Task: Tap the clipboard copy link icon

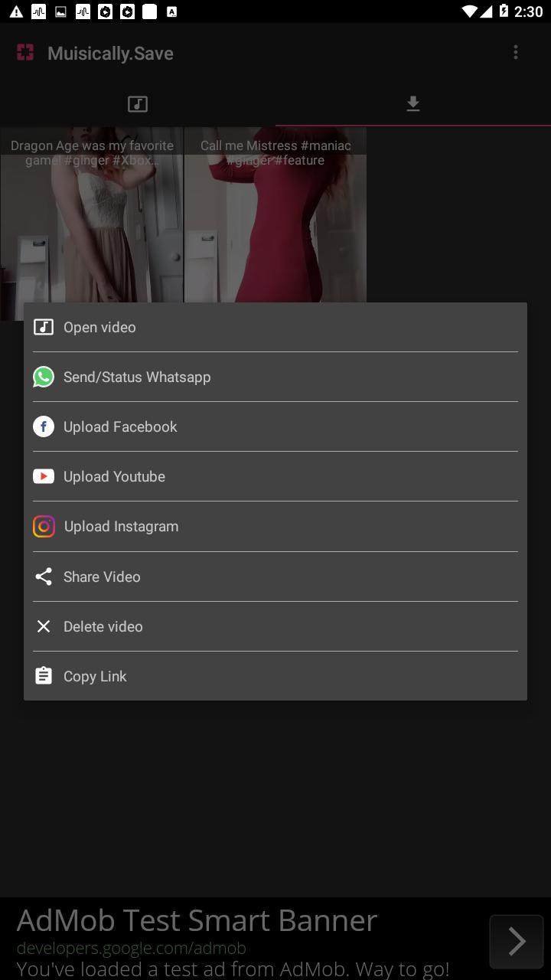Action: pyautogui.click(x=44, y=675)
